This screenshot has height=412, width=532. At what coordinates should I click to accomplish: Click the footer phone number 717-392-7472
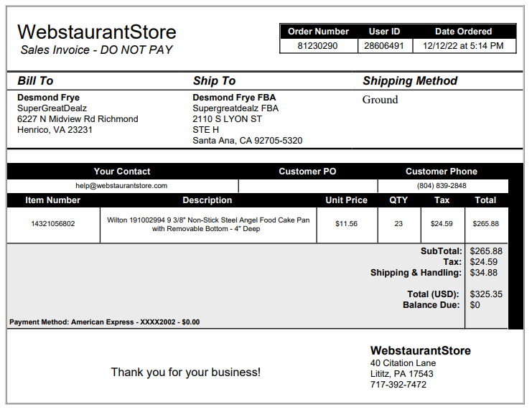point(398,385)
